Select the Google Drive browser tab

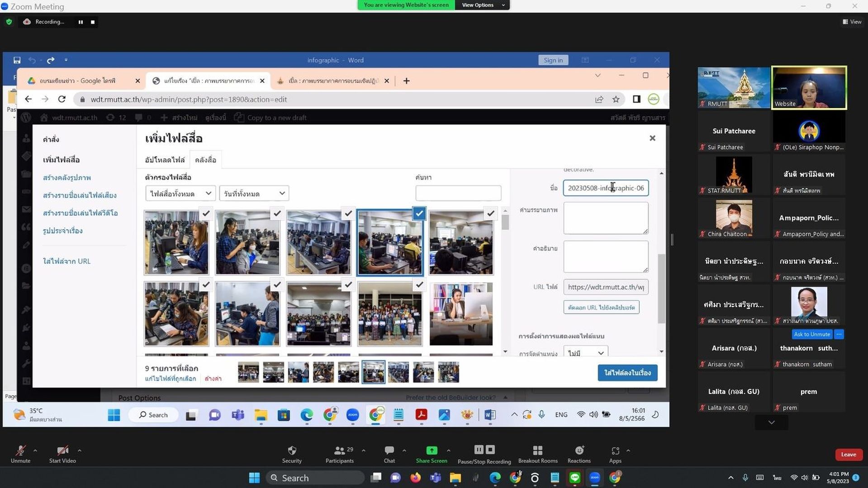pos(83,81)
